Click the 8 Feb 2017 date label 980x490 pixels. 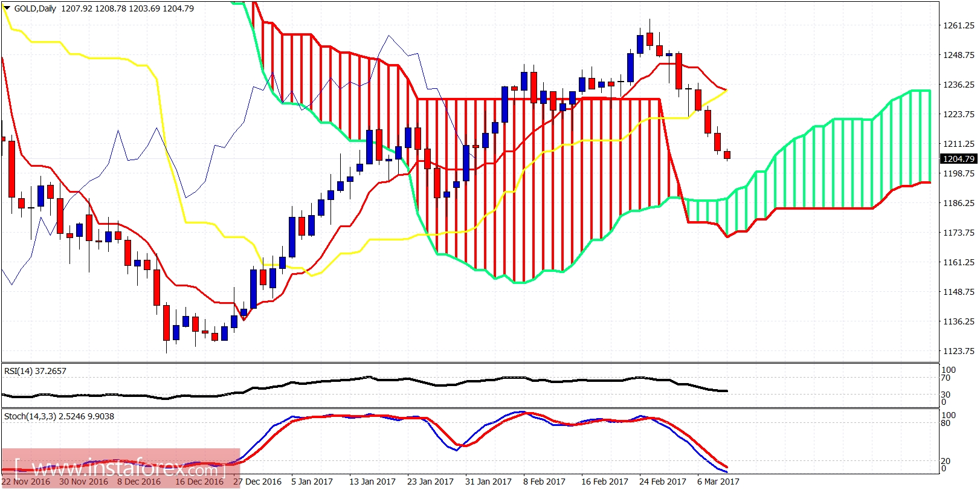coord(544,482)
